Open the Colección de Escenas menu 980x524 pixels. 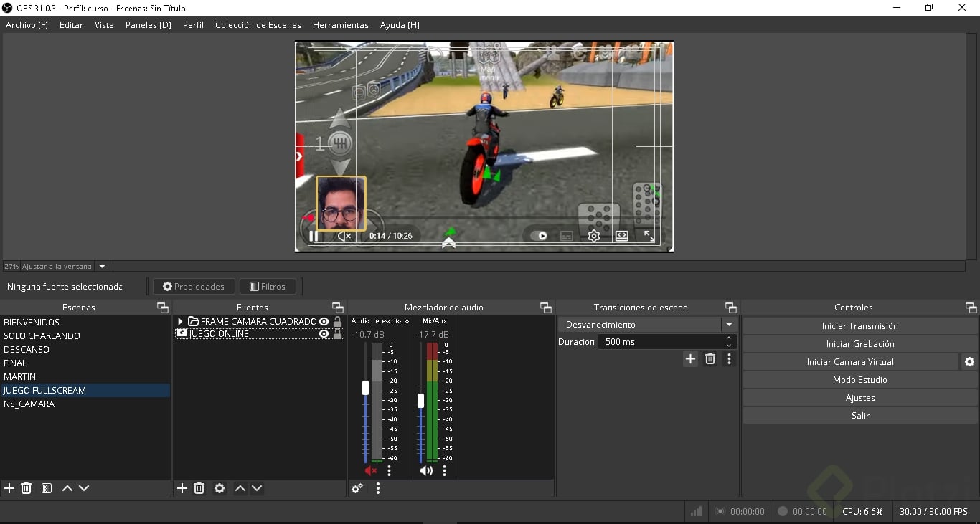click(x=258, y=25)
